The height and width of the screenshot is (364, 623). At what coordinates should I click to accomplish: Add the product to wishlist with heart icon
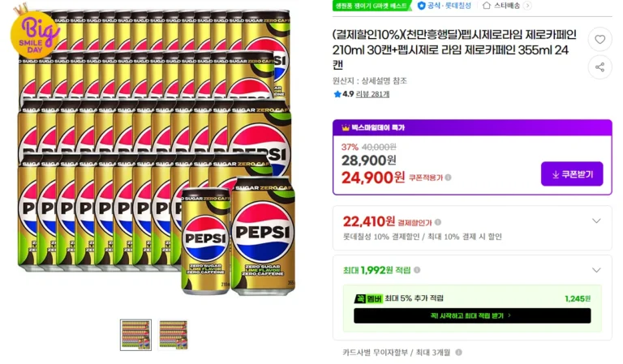click(x=599, y=39)
